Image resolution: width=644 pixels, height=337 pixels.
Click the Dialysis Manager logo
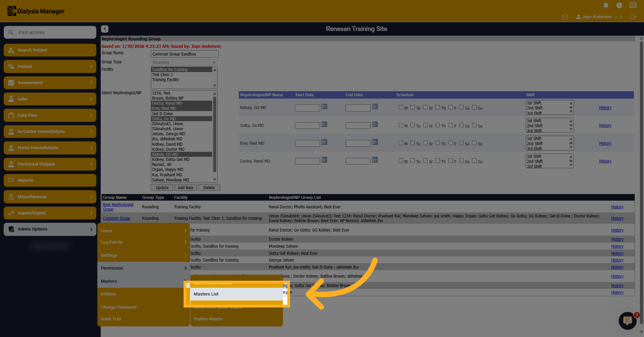point(36,11)
